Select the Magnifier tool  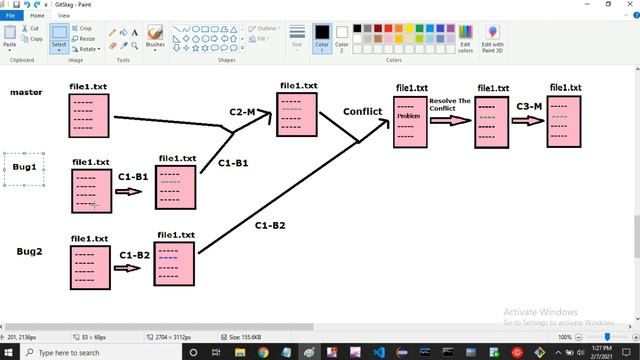pyautogui.click(x=134, y=46)
